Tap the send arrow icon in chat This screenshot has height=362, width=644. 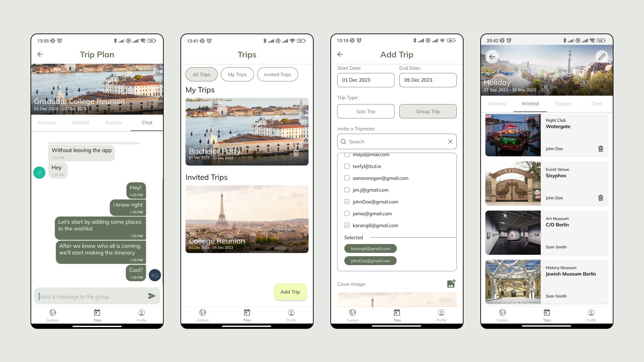tap(152, 296)
